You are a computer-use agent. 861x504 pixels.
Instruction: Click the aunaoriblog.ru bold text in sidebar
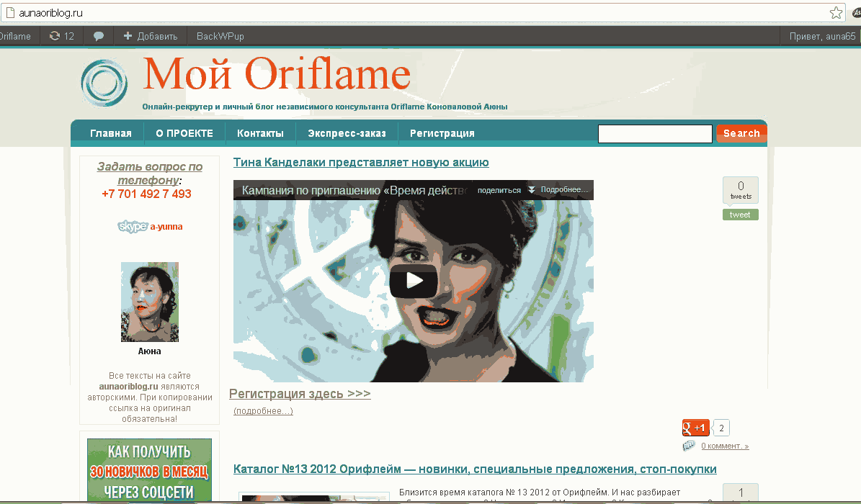click(128, 387)
